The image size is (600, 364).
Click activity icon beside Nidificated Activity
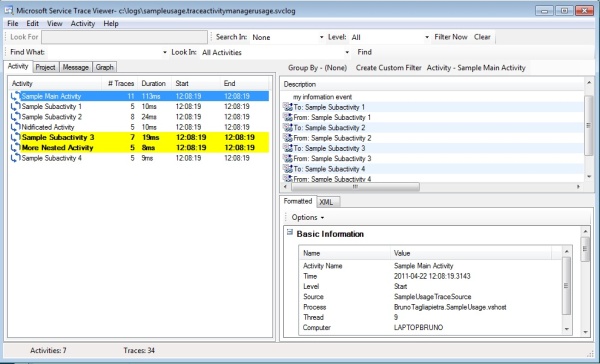15,127
